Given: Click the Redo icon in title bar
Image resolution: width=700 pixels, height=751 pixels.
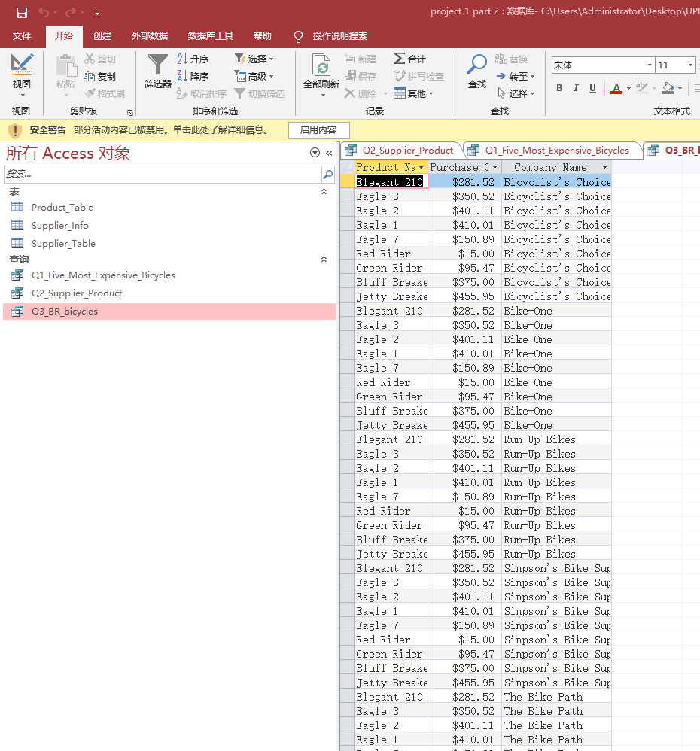Looking at the screenshot, I should click(71, 13).
